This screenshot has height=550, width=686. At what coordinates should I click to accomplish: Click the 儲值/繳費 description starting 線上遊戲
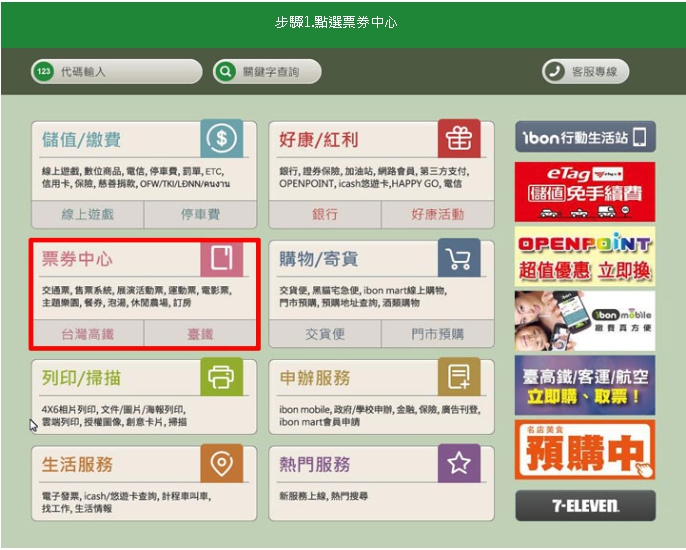[136, 177]
